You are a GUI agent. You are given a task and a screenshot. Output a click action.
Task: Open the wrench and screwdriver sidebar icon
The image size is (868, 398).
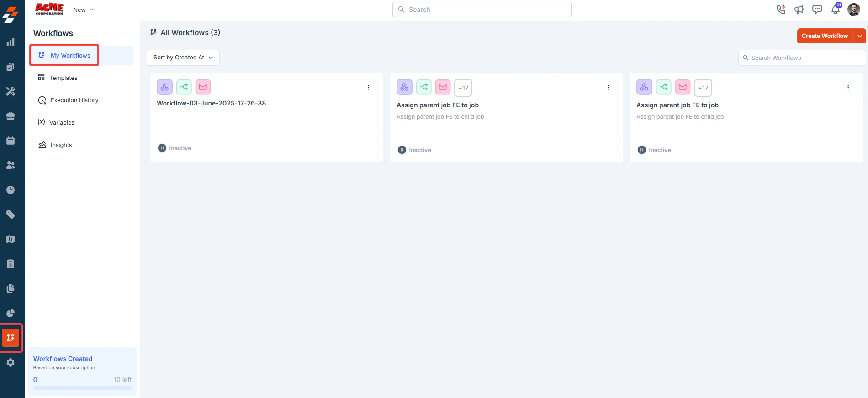11,91
